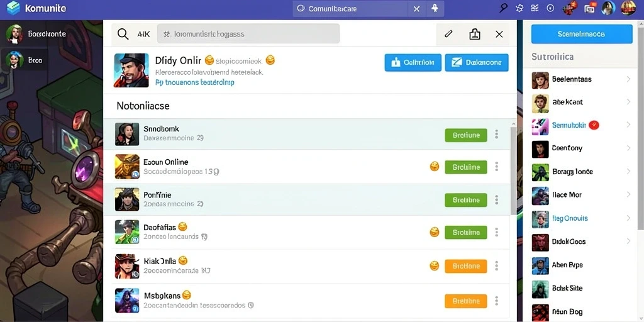Click the magnifier search icon in panel

123,34
